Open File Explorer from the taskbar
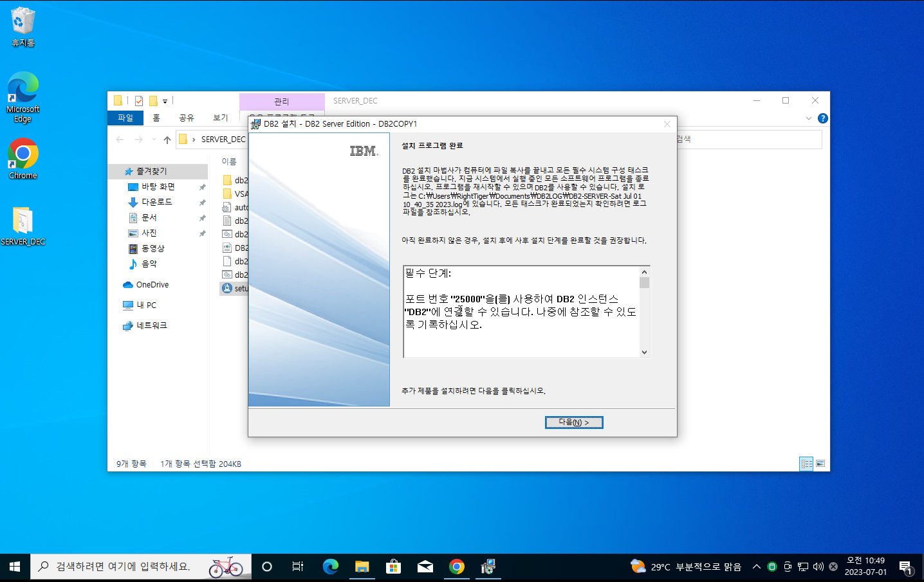Image resolution: width=924 pixels, height=582 pixels. pyautogui.click(x=362, y=567)
